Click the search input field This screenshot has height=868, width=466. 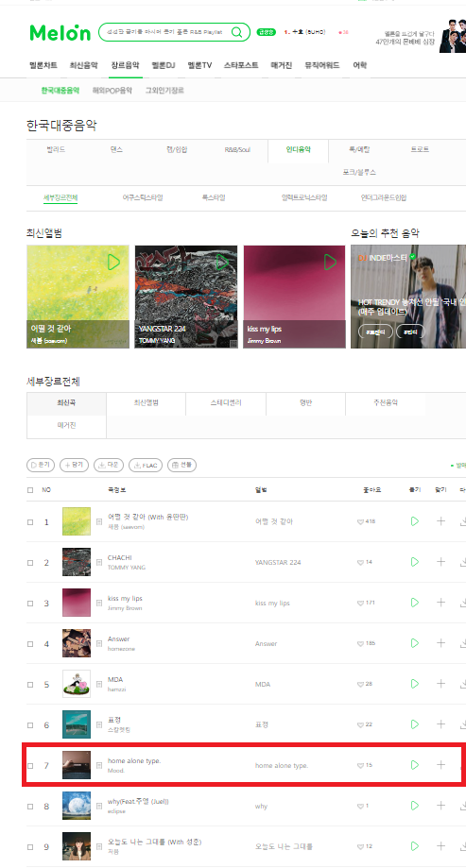[164, 32]
